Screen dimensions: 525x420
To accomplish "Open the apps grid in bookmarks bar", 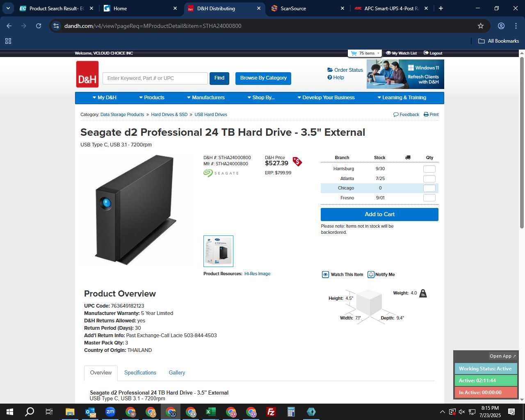I will click(x=8, y=41).
